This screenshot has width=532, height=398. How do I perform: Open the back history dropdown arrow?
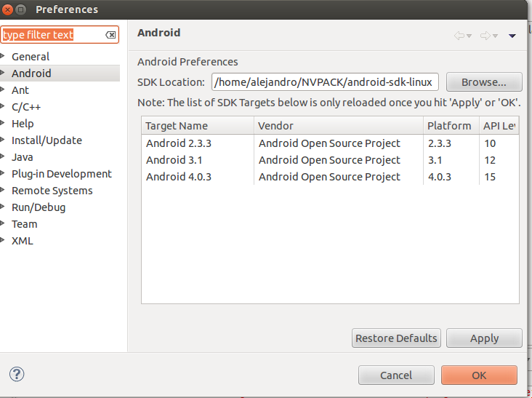[x=469, y=36]
